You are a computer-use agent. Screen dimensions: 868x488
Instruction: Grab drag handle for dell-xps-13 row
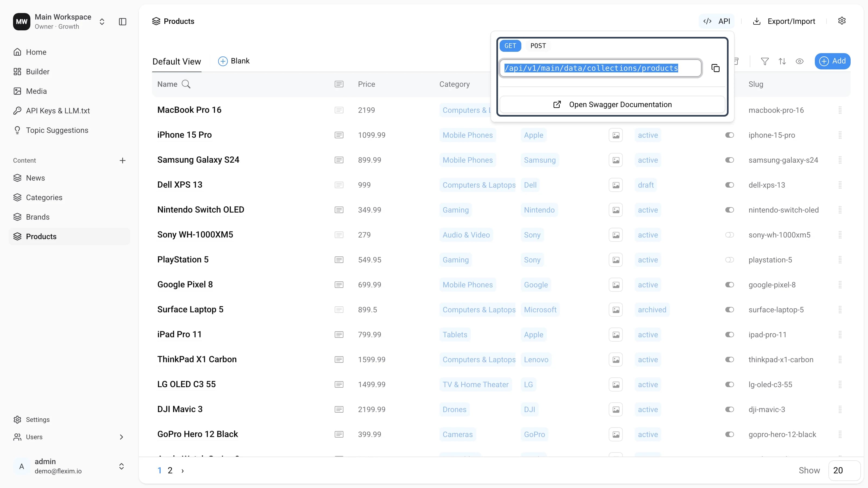tap(840, 185)
